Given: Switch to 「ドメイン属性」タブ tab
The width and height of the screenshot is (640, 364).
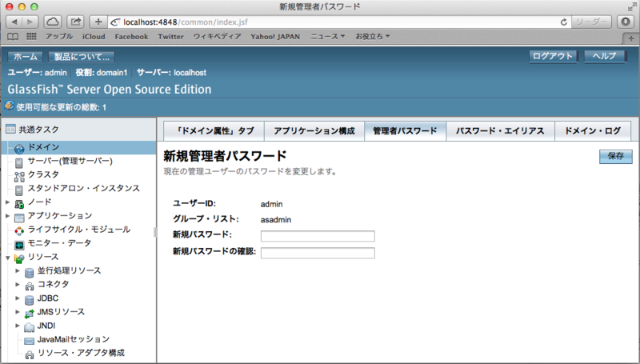Looking at the screenshot, I should point(214,131).
